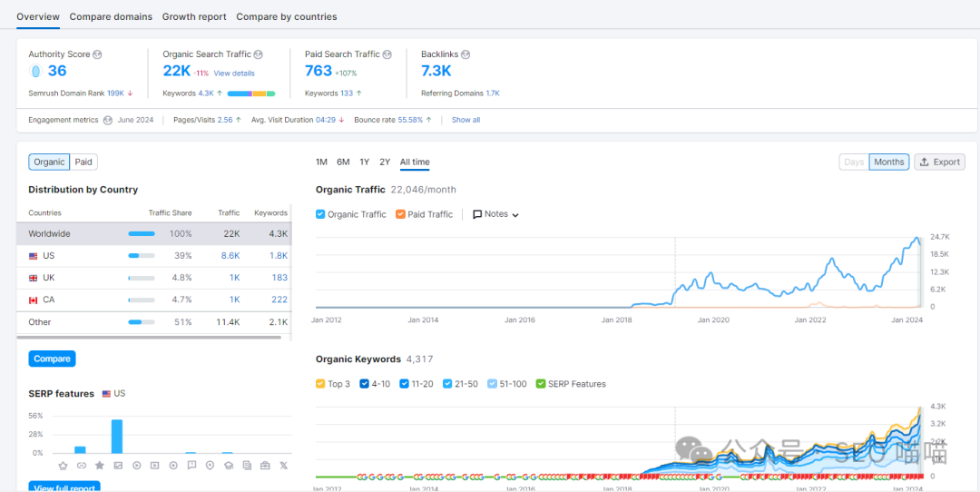Viewport: 980px width, 492px height.
Task: Uncheck the Organic Traffic checkbox
Action: [x=320, y=214]
